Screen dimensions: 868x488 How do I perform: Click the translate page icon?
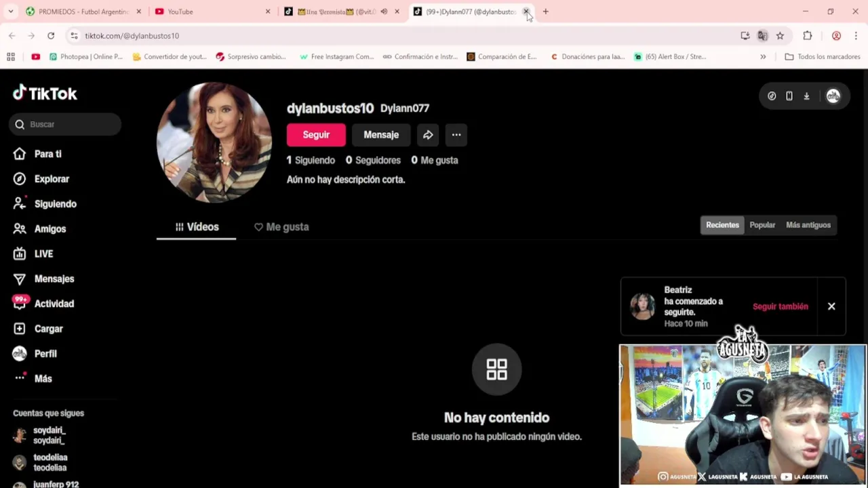tap(762, 36)
